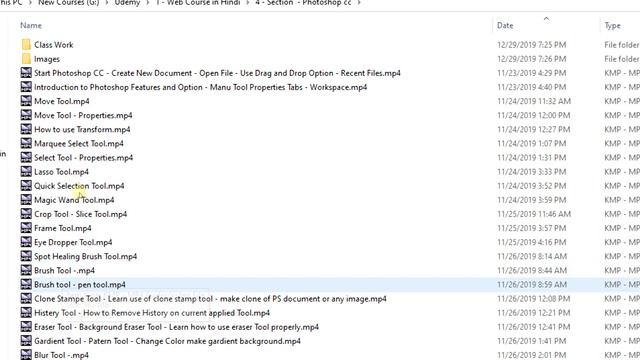Click the File folder type of Class Work
The height and width of the screenshot is (360, 640).
tap(622, 44)
